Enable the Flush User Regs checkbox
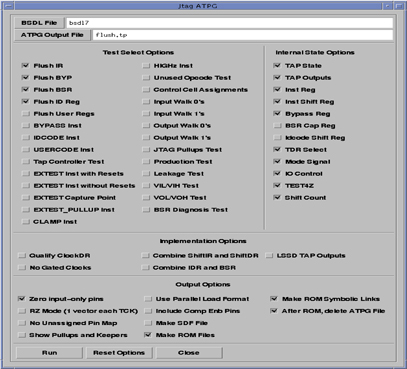Image resolution: width=407 pixels, height=369 pixels. coord(25,114)
